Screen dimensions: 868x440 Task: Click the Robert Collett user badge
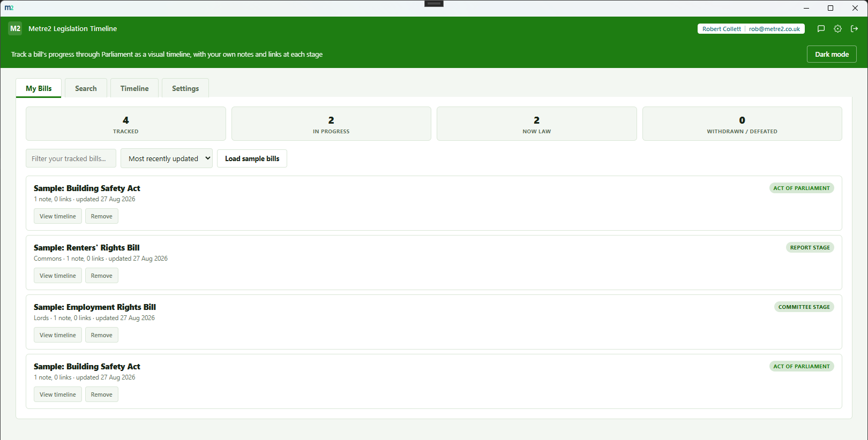(751, 29)
